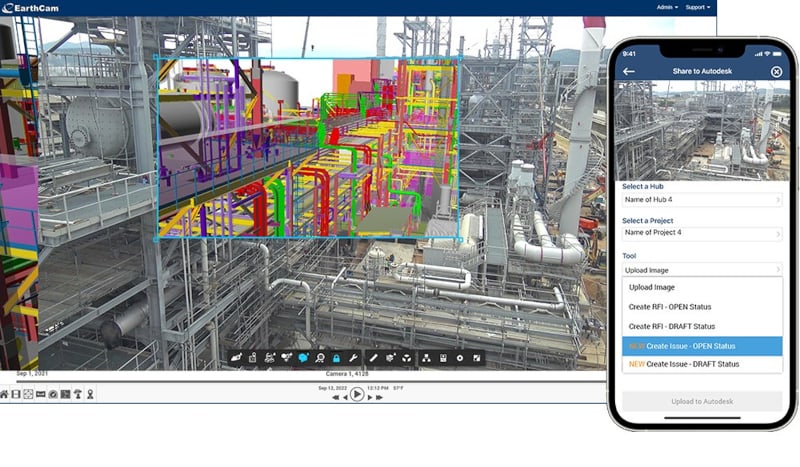Click the blue lock icon in viewer toolbar
The image size is (800, 467).
click(x=336, y=358)
